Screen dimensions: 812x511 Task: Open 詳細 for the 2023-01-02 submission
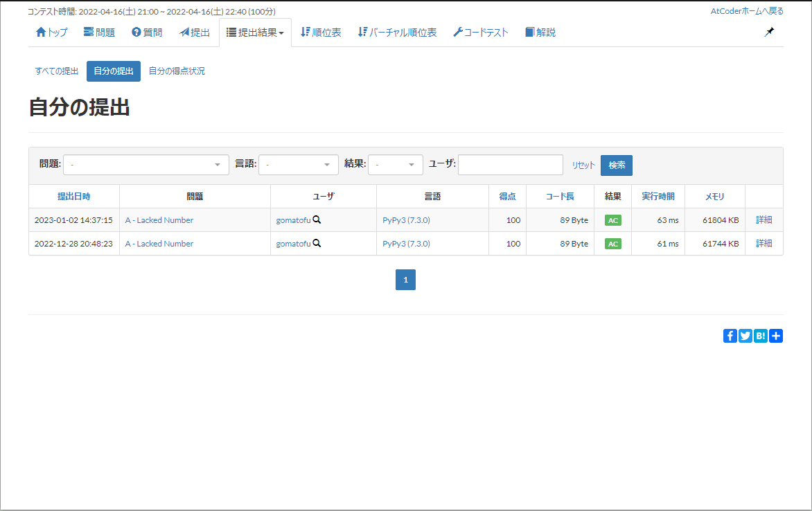coord(764,219)
